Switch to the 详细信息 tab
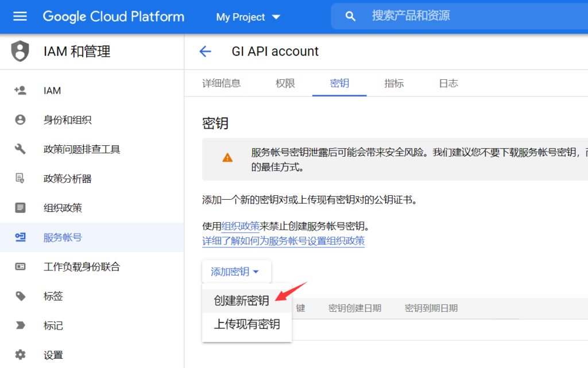Screen dimensions: 588x368 pyautogui.click(x=221, y=84)
